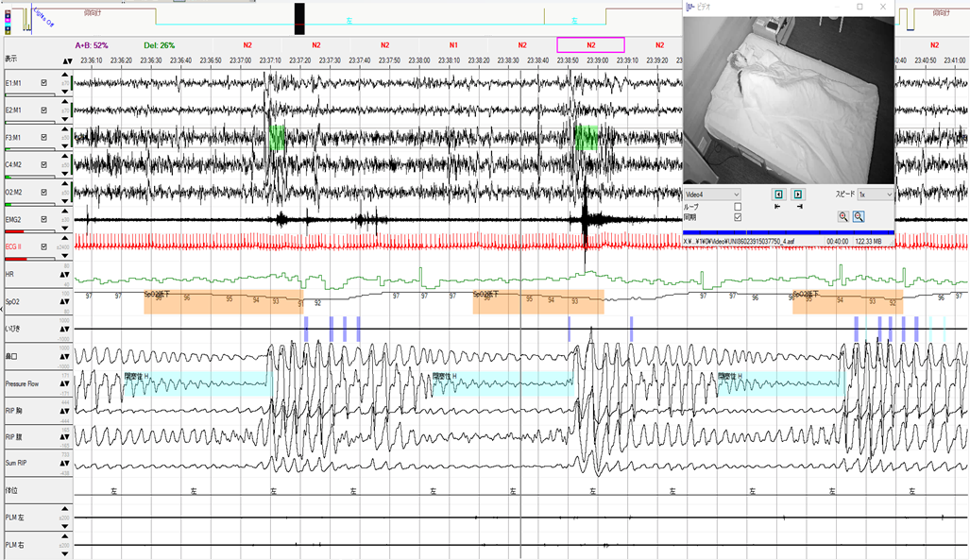Jump to video end marker arrow
Viewport: 970px width, 560px height.
(x=798, y=206)
